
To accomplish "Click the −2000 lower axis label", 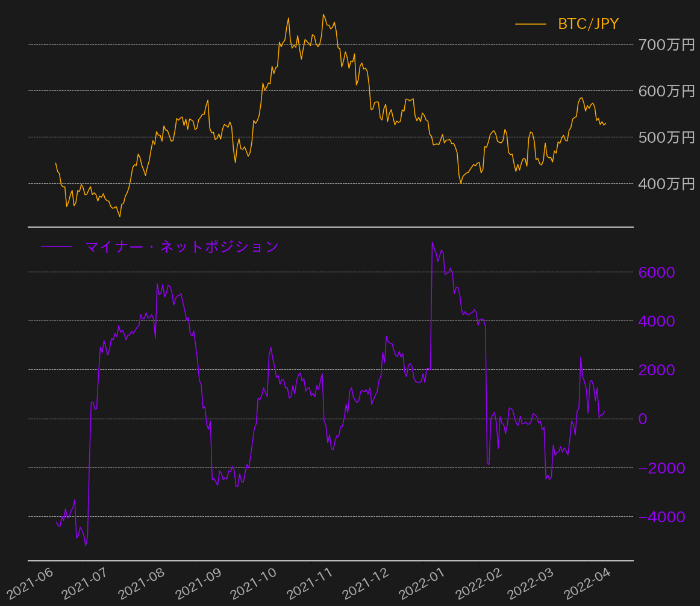I will 661,468.
